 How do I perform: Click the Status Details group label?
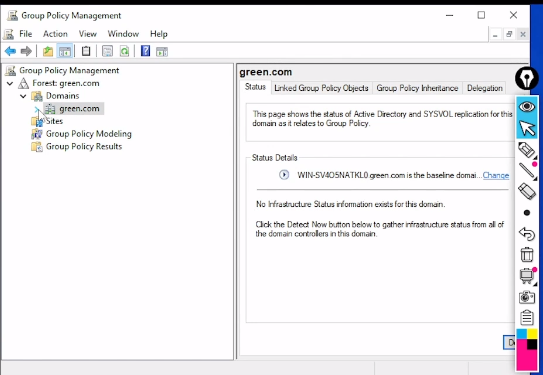(x=274, y=158)
